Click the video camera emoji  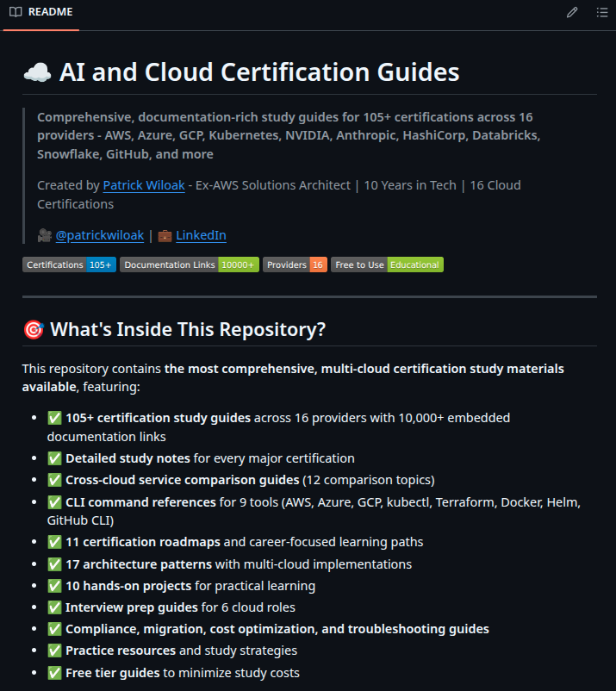pyautogui.click(x=45, y=235)
